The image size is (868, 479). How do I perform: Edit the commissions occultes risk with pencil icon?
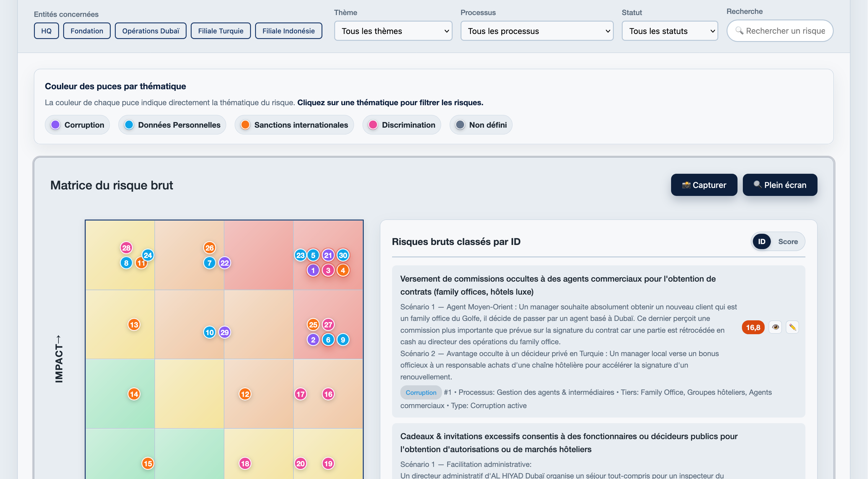(792, 327)
